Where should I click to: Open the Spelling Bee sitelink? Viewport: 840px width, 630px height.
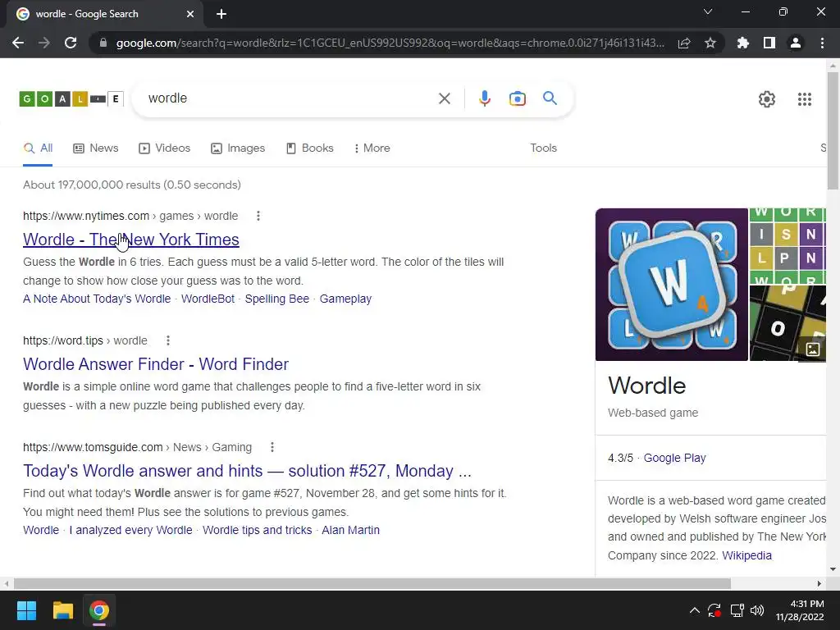pyautogui.click(x=277, y=299)
